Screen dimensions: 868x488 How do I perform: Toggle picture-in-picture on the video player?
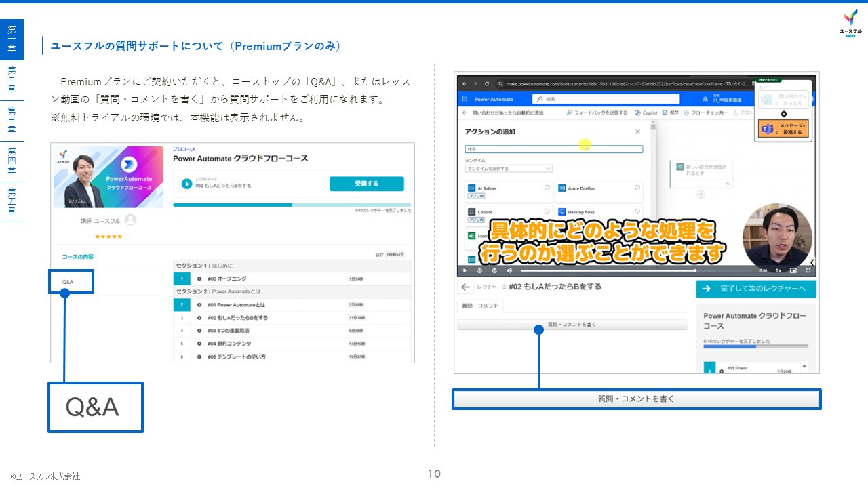click(x=793, y=270)
